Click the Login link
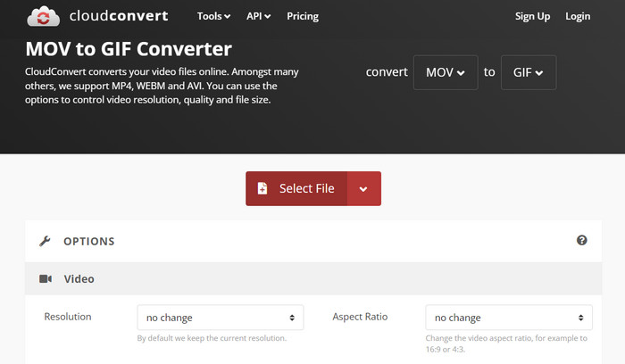The image size is (625, 364). 578,16
